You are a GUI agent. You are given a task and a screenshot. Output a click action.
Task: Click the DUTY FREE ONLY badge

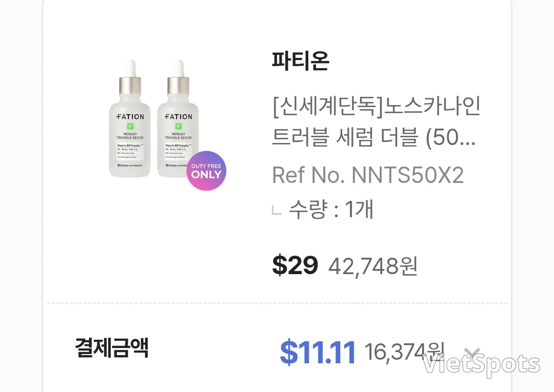pos(206,171)
